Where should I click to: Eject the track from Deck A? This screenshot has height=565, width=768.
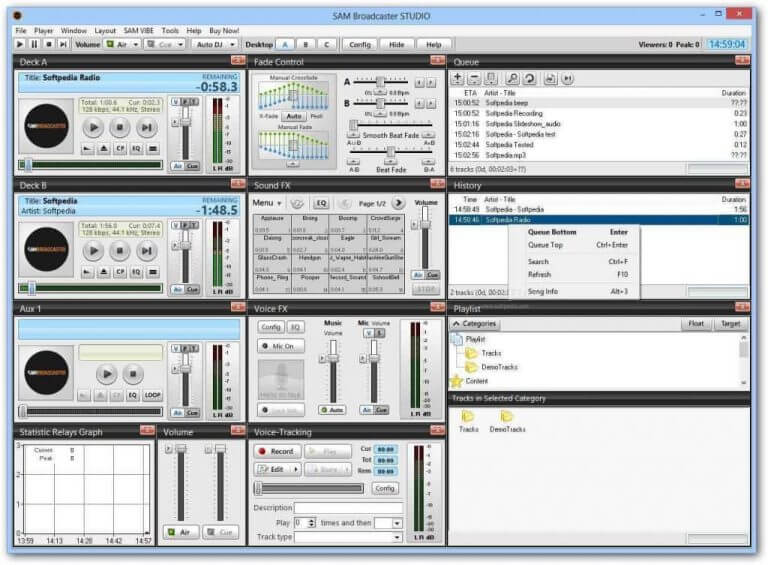point(103,148)
